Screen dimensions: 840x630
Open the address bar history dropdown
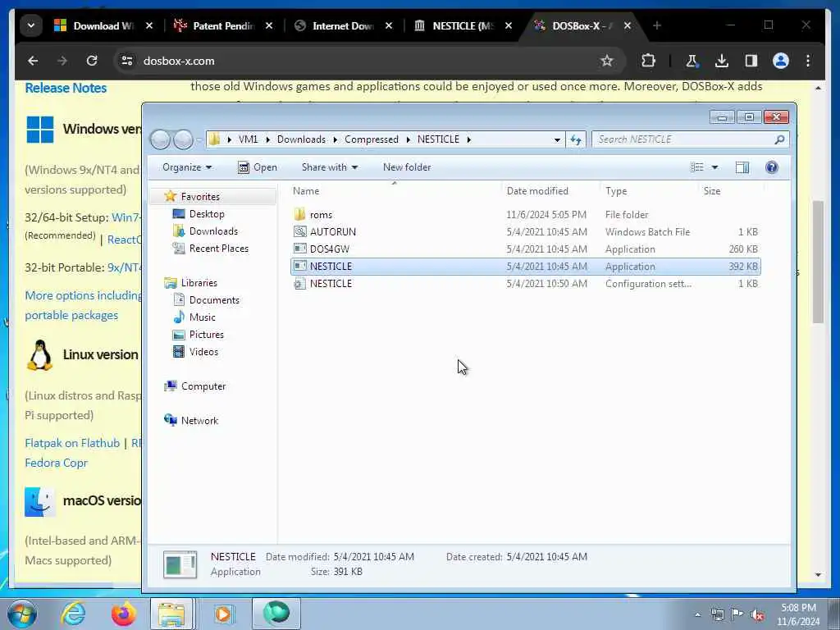(557, 139)
